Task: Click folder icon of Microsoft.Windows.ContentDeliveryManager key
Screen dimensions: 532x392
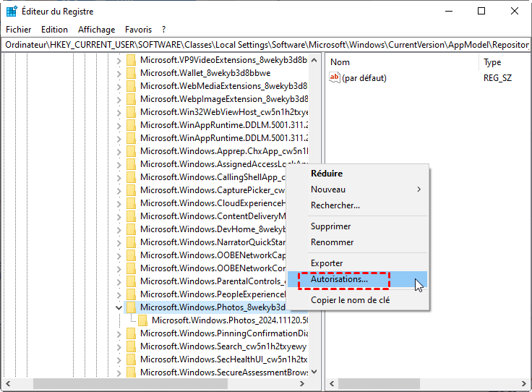Action: [131, 216]
